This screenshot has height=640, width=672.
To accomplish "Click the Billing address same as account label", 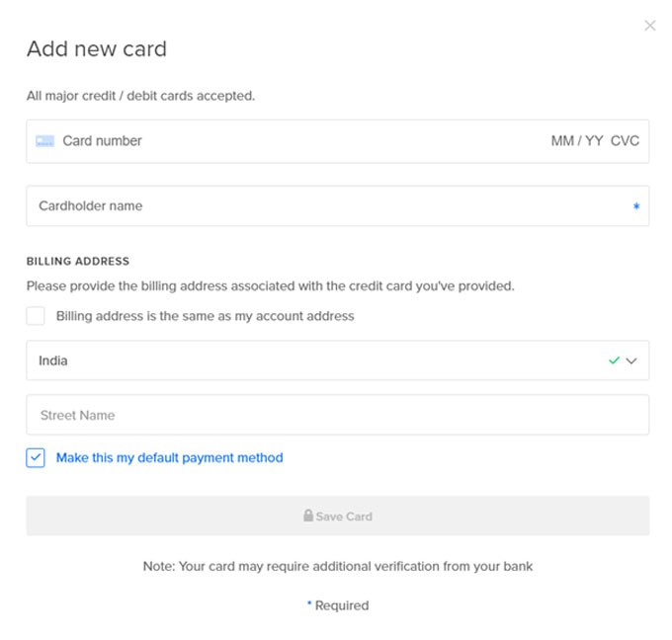I will (x=206, y=316).
